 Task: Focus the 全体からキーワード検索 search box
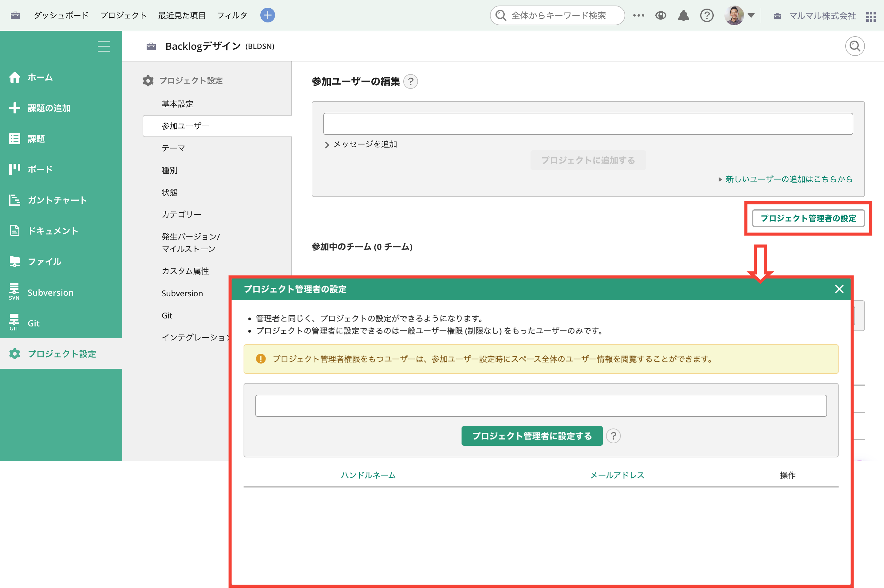tap(557, 15)
